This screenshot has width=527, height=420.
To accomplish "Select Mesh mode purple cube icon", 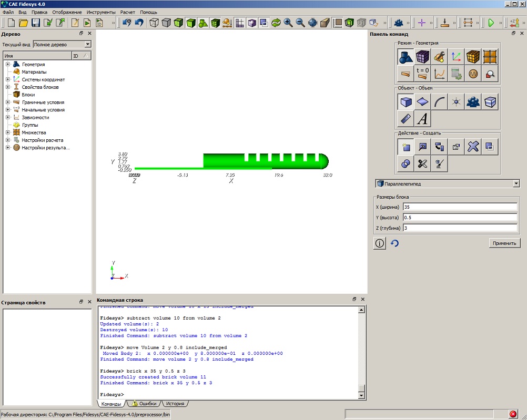I will pyautogui.click(x=422, y=56).
